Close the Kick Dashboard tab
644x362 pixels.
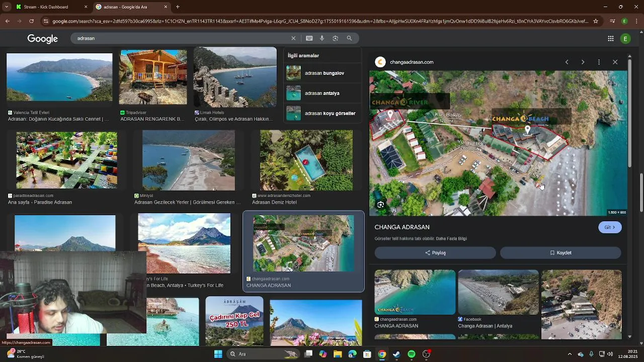click(x=86, y=7)
